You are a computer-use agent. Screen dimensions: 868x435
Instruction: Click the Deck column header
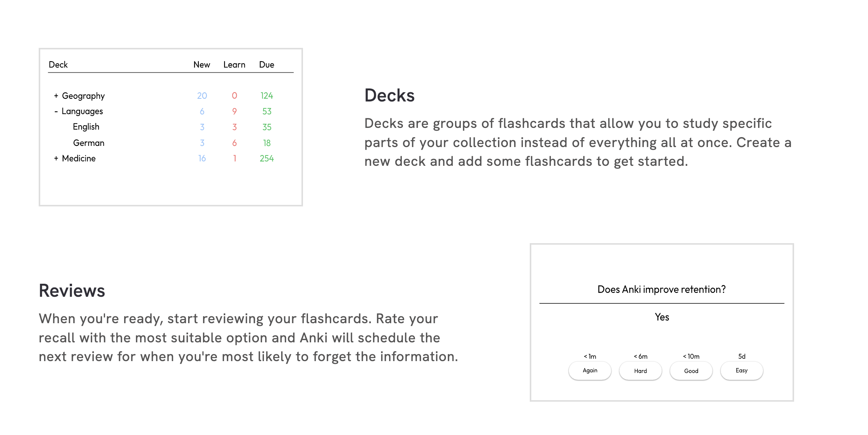tap(58, 65)
